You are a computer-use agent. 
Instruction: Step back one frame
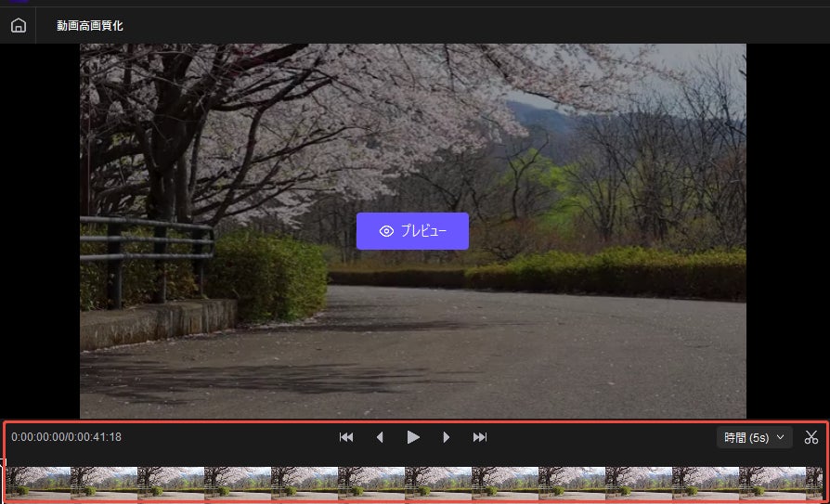click(380, 437)
